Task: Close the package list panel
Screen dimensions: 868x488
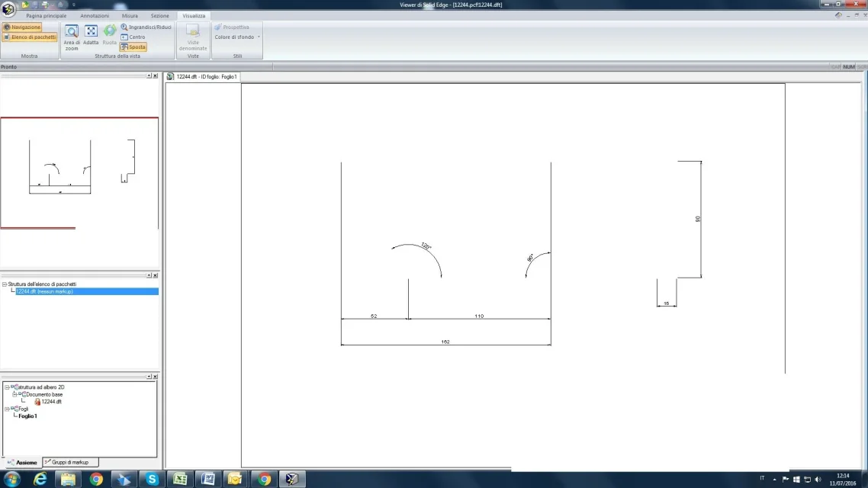Action: point(156,275)
